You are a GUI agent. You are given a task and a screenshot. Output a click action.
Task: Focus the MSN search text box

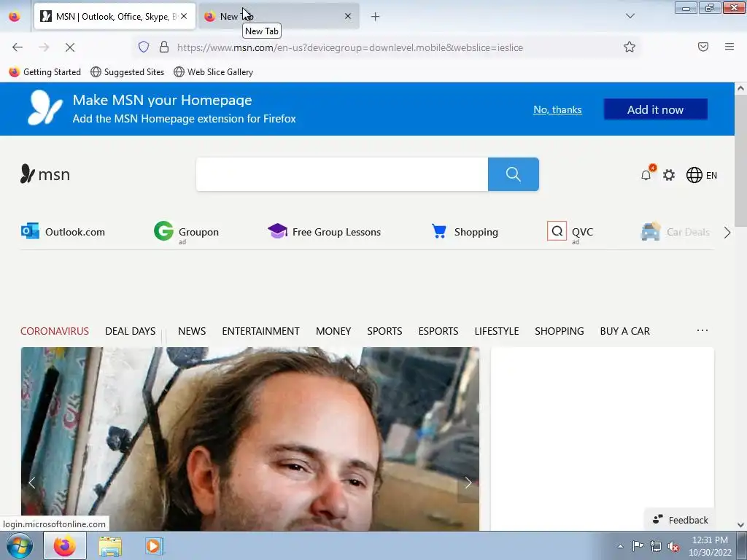[x=342, y=174]
